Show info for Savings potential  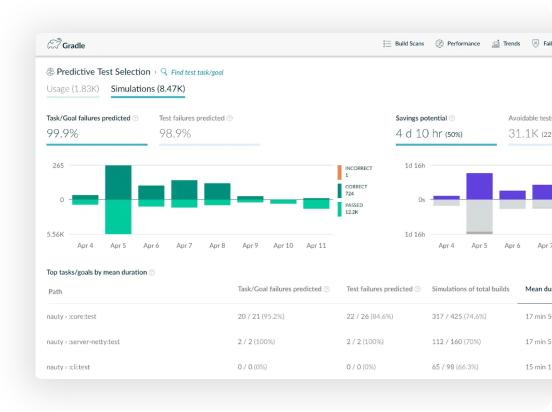[452, 118]
